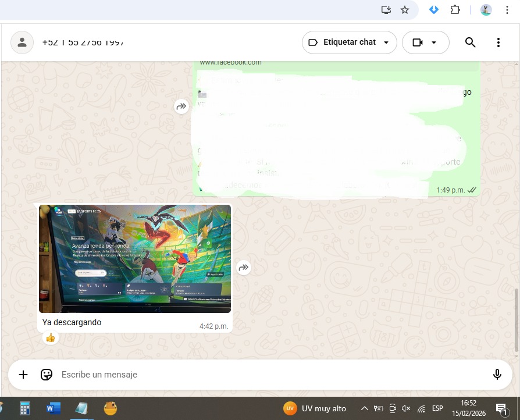Switch the ESP input language indicator
This screenshot has width=520, height=420.
pyautogui.click(x=437, y=408)
